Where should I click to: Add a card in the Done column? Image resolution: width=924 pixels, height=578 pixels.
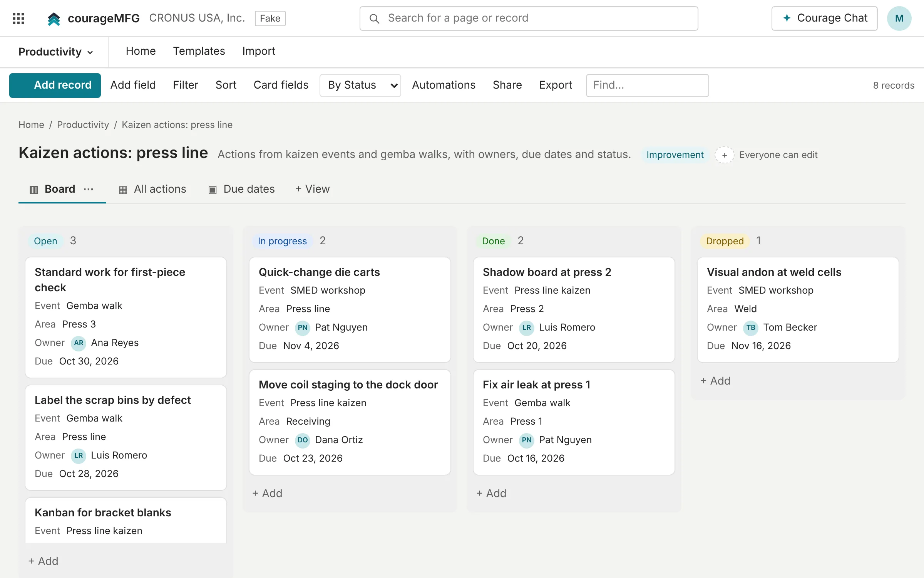tap(491, 494)
